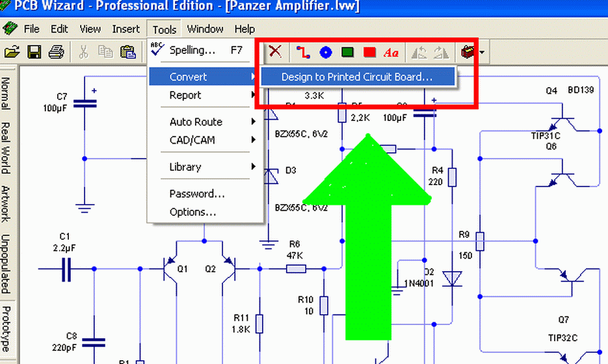Select the green rectangle board tool
This screenshot has height=364, width=608.
point(347,52)
